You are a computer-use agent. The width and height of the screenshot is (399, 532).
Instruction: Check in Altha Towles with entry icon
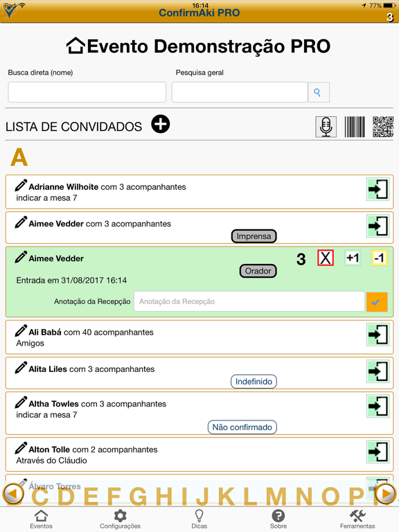pos(378,406)
